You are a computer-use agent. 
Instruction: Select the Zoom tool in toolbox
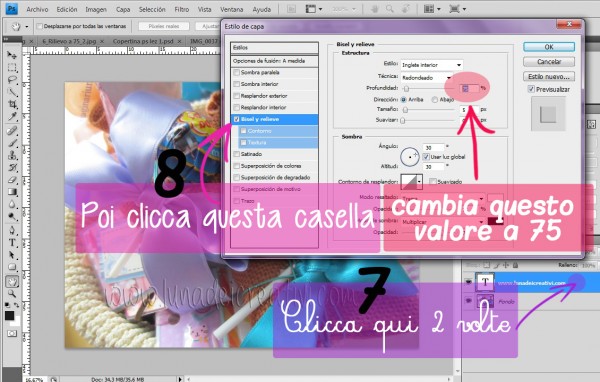[12, 294]
